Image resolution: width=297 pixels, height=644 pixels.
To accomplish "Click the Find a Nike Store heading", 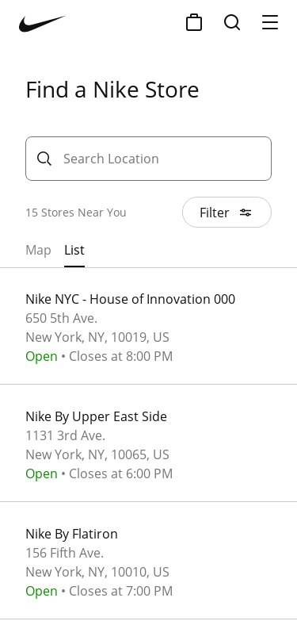I will pyautogui.click(x=112, y=90).
